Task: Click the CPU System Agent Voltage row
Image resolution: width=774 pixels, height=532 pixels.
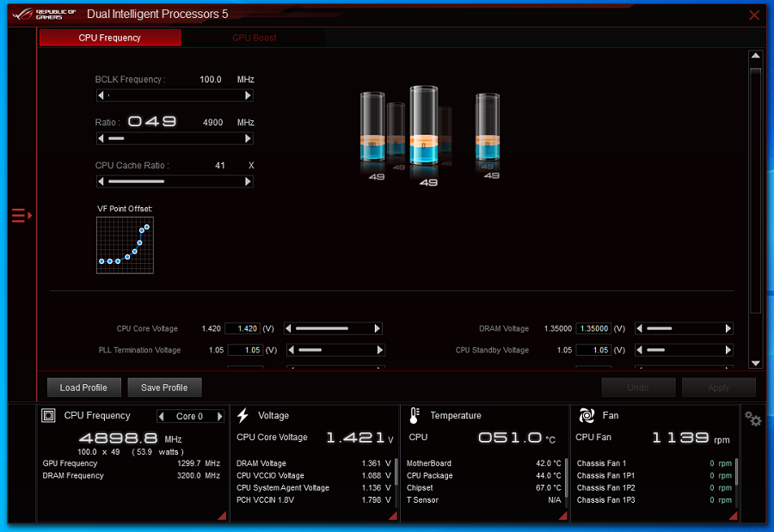Action: click(x=313, y=487)
